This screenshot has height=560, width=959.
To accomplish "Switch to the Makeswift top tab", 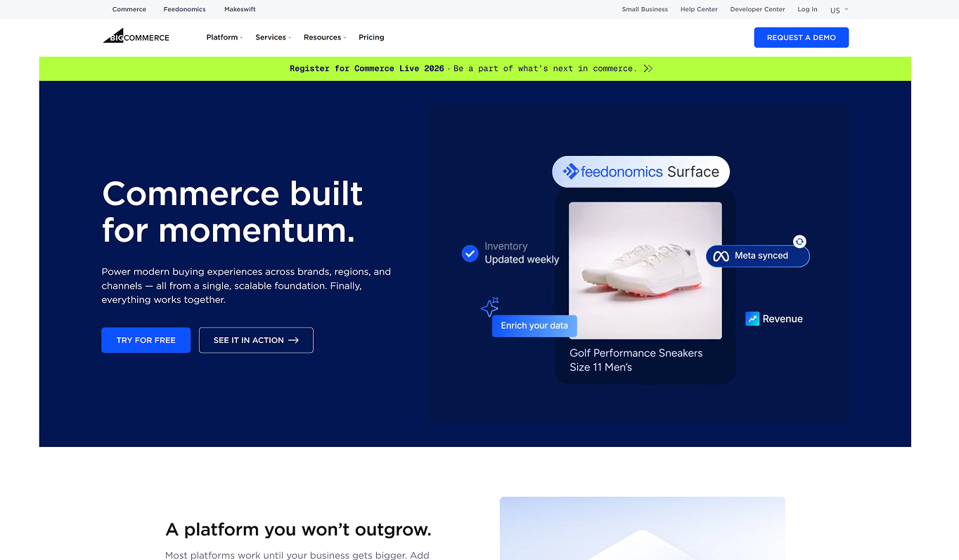I will [x=240, y=9].
